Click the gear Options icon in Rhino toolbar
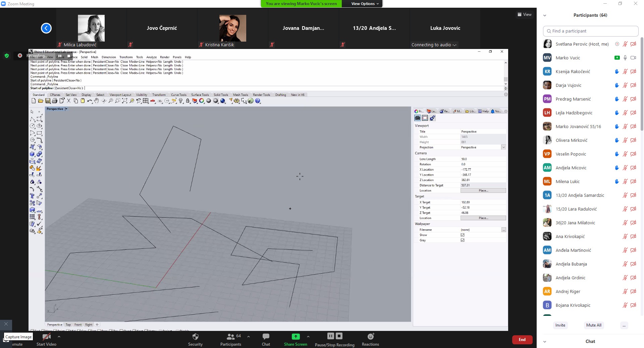The height and width of the screenshot is (348, 644). click(x=237, y=101)
